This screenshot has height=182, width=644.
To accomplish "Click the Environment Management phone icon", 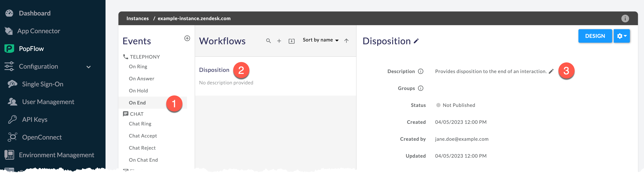I will coord(9,155).
